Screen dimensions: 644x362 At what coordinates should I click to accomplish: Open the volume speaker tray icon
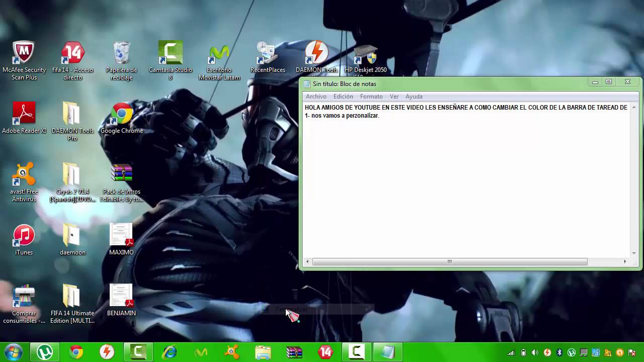(535, 352)
